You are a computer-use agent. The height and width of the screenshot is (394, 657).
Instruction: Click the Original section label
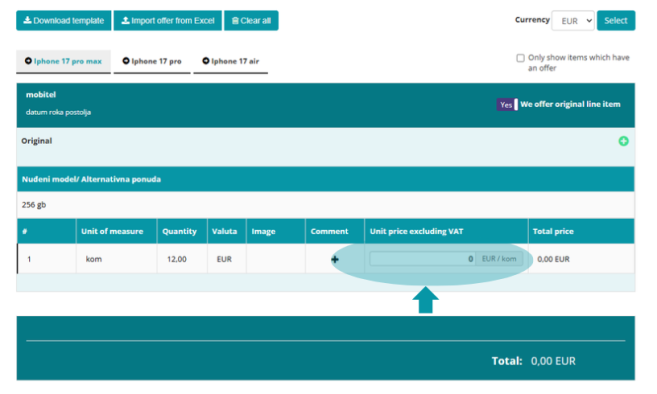pos(37,141)
